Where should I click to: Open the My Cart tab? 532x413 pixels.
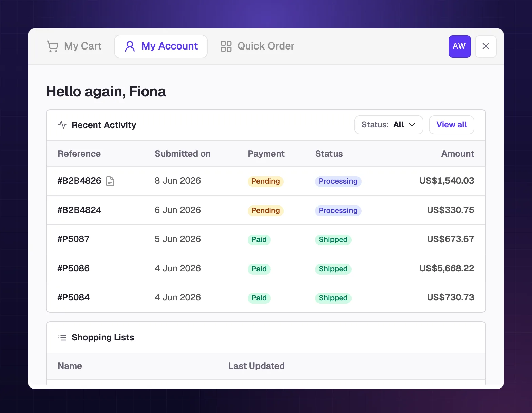coord(74,46)
